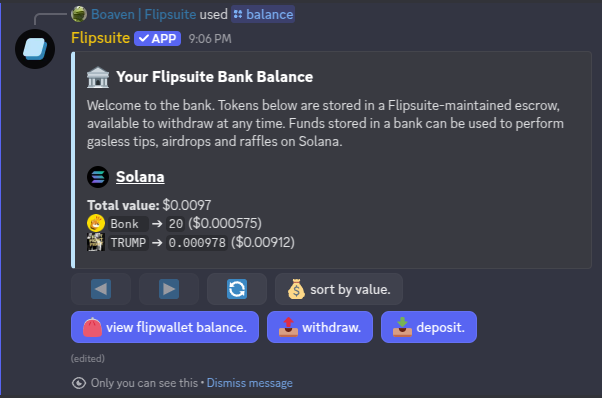
Task: Click the TRUMP token icon
Action: (96, 242)
